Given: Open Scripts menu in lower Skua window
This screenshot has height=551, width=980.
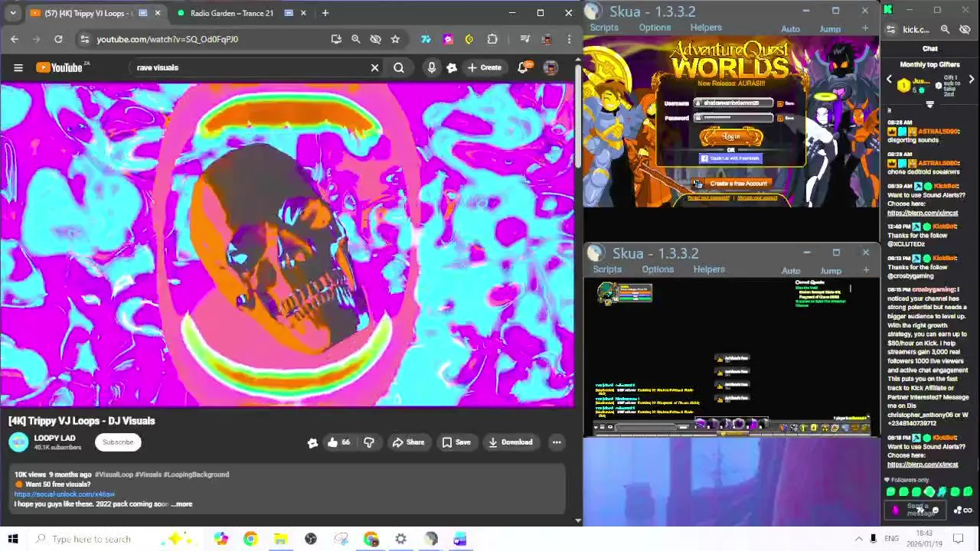Looking at the screenshot, I should tap(607, 269).
